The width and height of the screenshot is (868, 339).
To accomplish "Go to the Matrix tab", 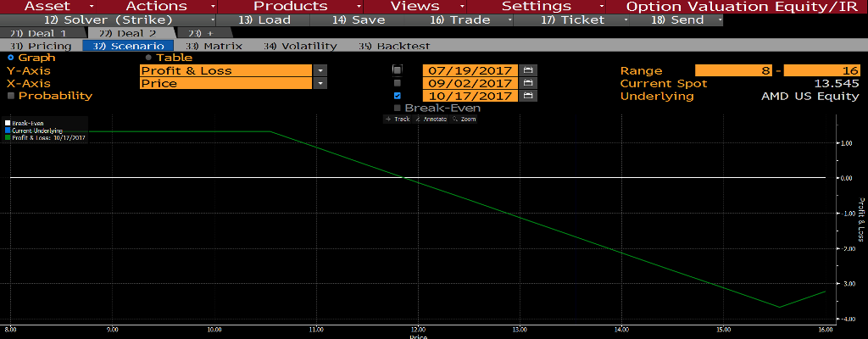I will pos(215,46).
